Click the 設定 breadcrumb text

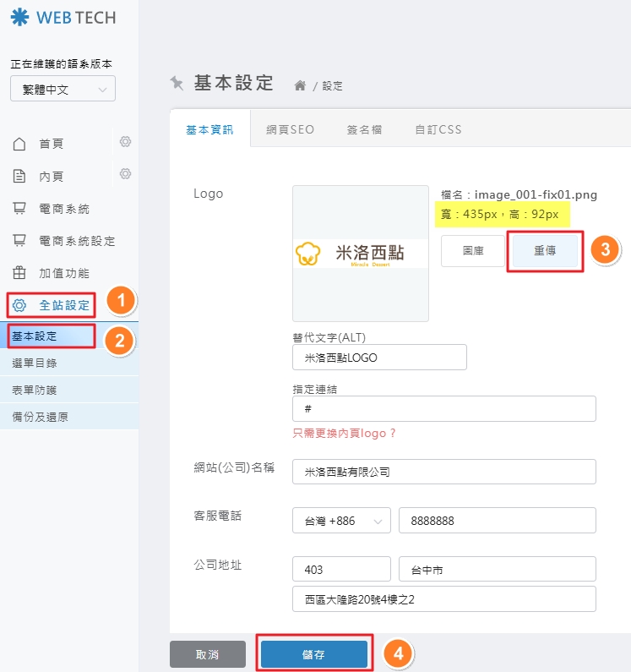[333, 86]
